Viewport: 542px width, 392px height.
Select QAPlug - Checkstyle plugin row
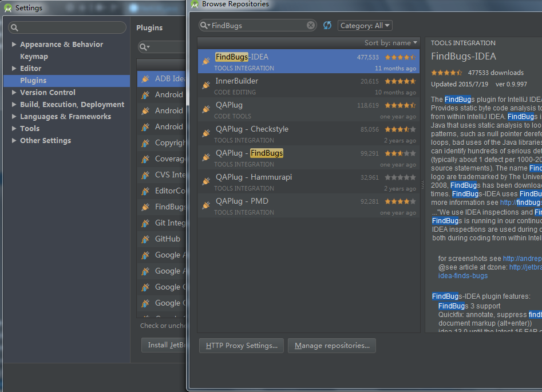(308, 133)
